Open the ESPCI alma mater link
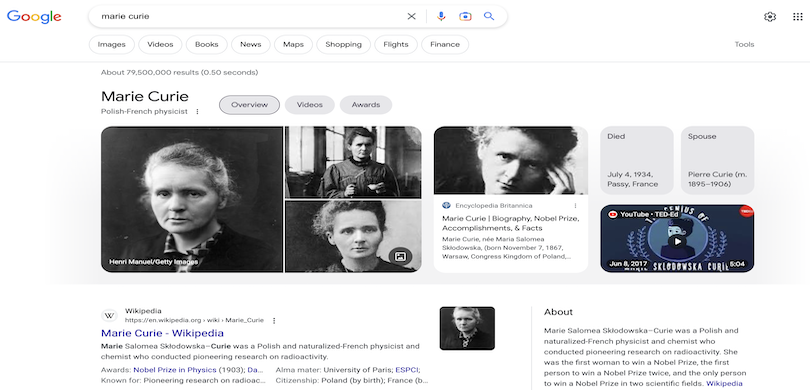The height and width of the screenshot is (390, 810). tap(407, 370)
